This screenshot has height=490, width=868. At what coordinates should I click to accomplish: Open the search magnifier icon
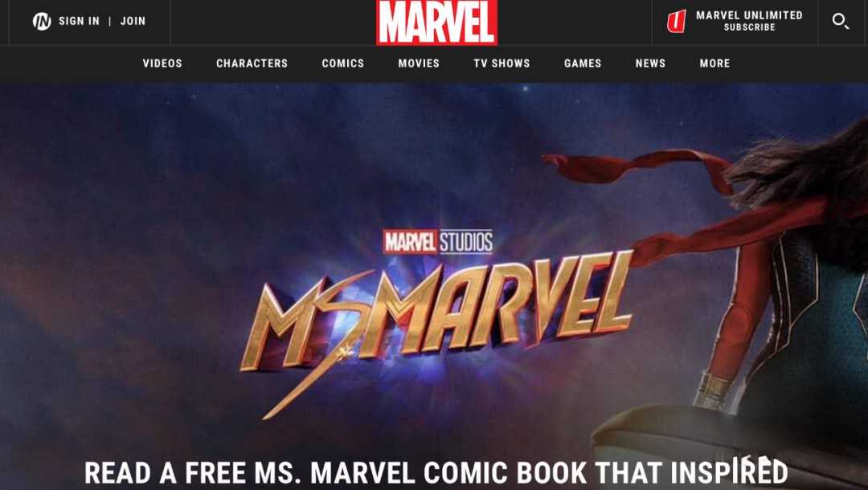(841, 21)
